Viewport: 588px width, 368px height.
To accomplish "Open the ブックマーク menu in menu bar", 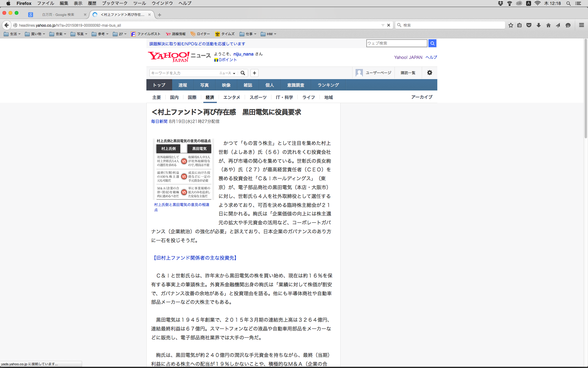I will click(x=115, y=3).
